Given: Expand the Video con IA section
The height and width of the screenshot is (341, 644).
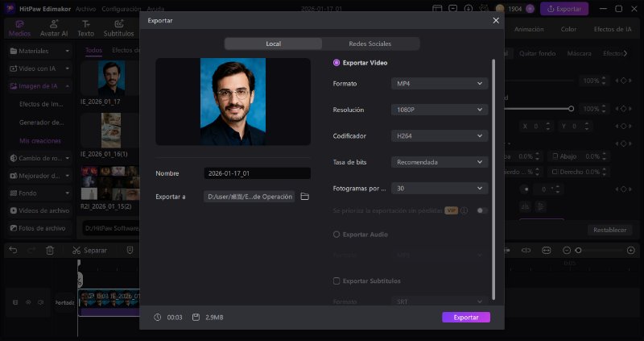Looking at the screenshot, I should coord(39,69).
